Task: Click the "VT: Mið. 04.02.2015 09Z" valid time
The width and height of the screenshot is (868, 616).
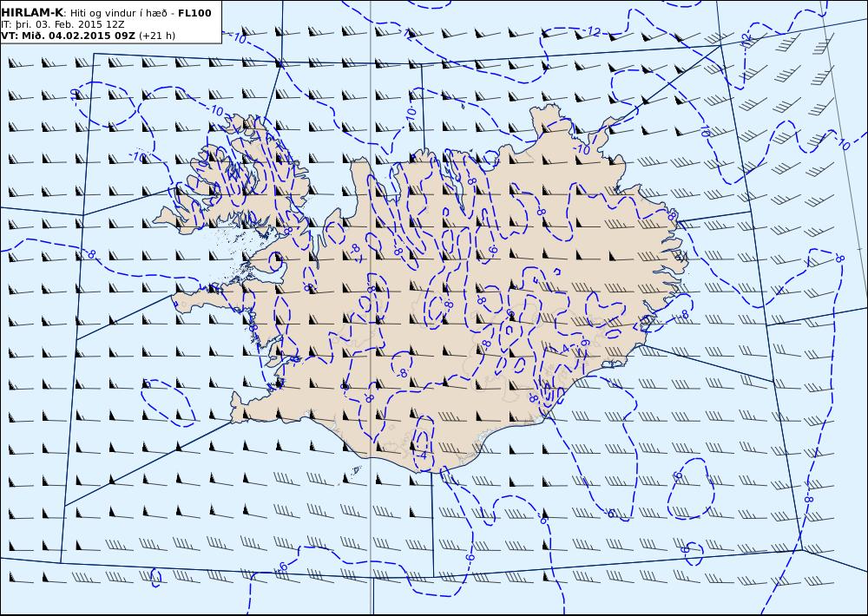Action: [x=68, y=36]
